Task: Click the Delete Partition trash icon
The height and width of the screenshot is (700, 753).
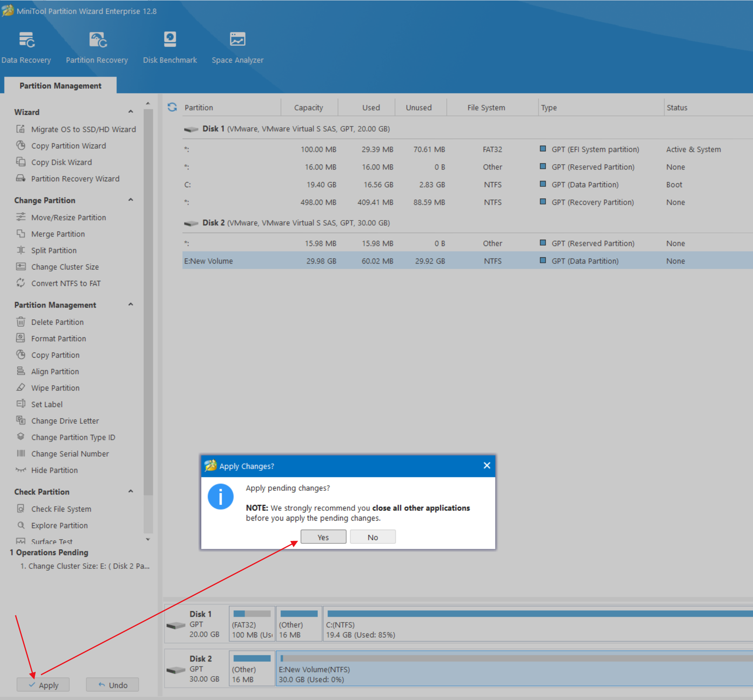Action: [20, 322]
